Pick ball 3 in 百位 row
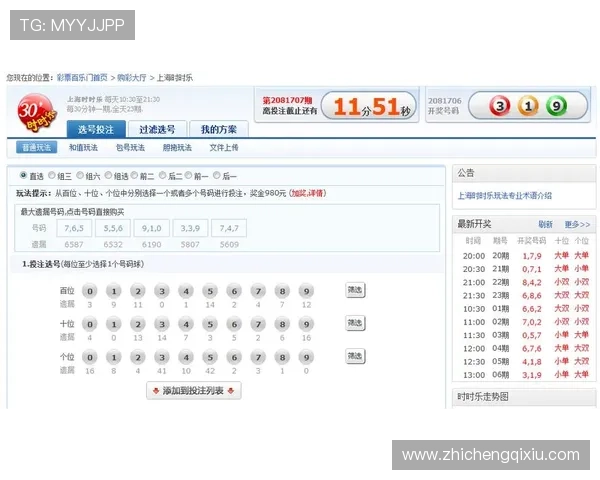Viewport: 600px width, 480px height. pos(162,291)
